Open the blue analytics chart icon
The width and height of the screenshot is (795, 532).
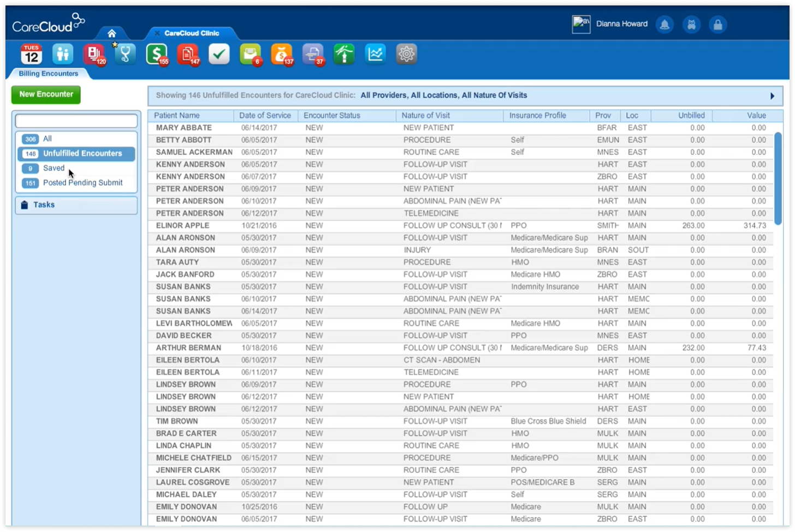[x=375, y=54]
